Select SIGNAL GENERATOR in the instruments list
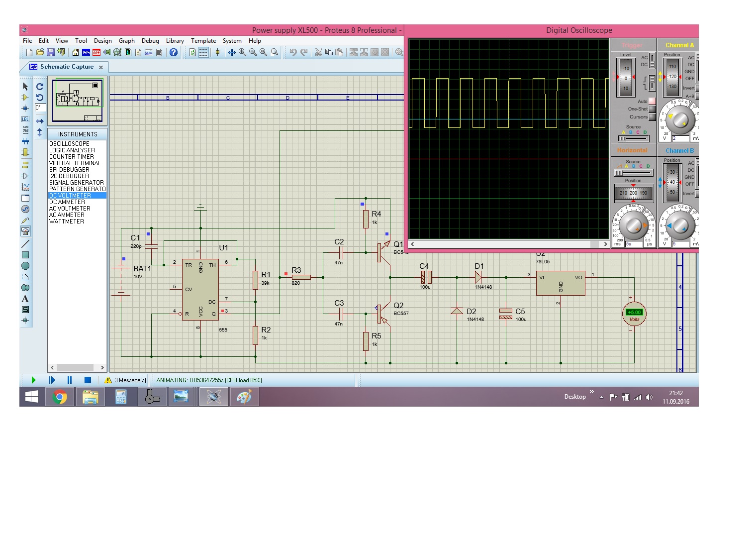The height and width of the screenshot is (550, 756). pyautogui.click(x=77, y=183)
